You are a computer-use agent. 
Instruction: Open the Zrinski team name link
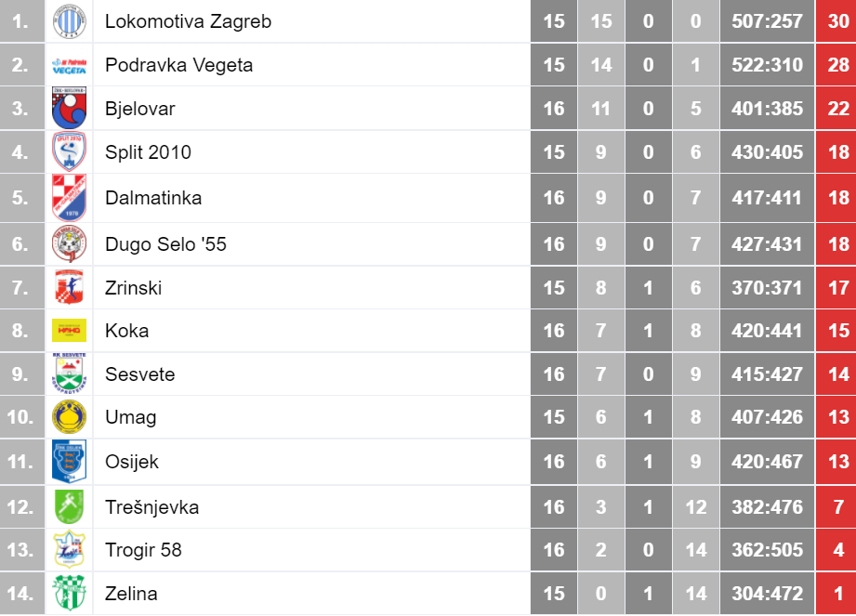(x=133, y=287)
